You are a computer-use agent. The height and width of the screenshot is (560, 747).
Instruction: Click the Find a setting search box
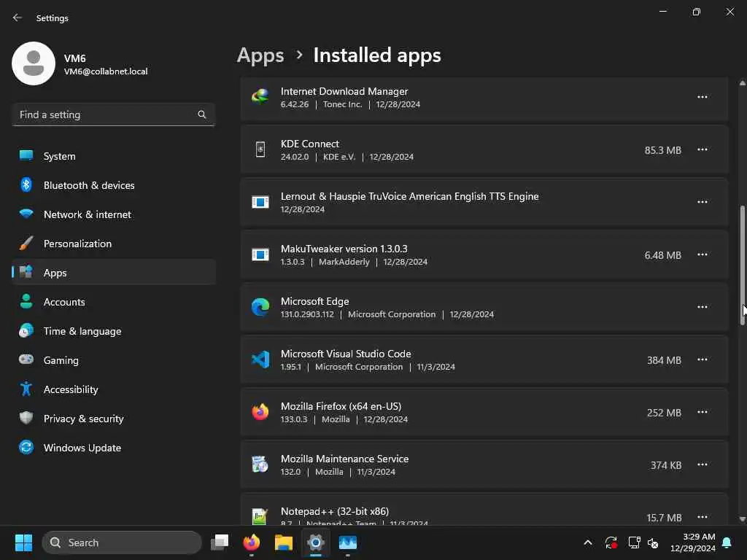tap(106, 114)
